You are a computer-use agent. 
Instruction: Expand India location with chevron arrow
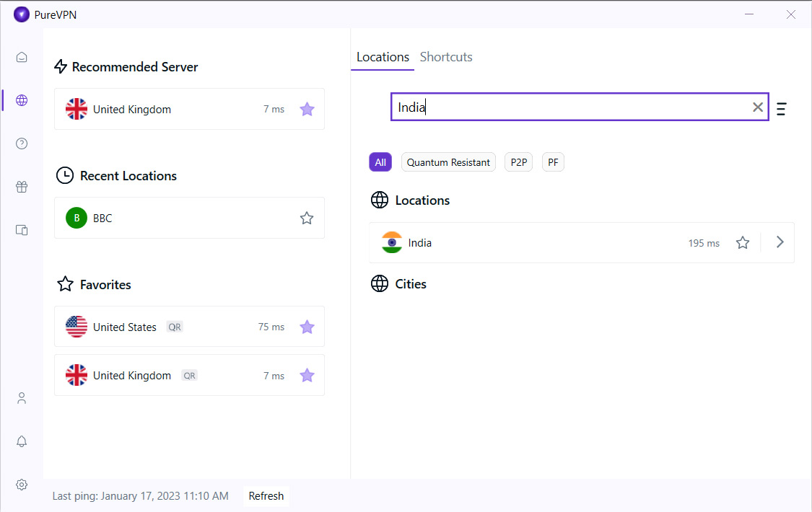click(x=780, y=242)
